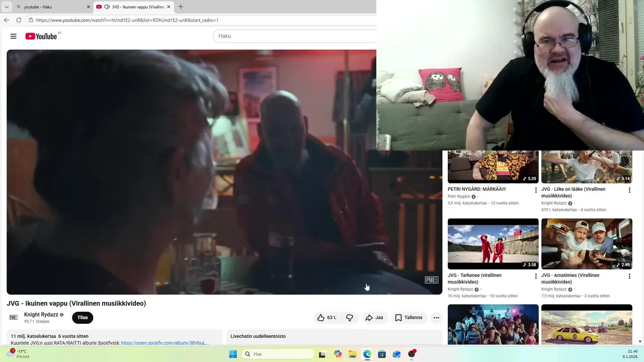Click Knight Rydazz under JVG - Tarkenee
The image size is (644, 362).
point(460,290)
